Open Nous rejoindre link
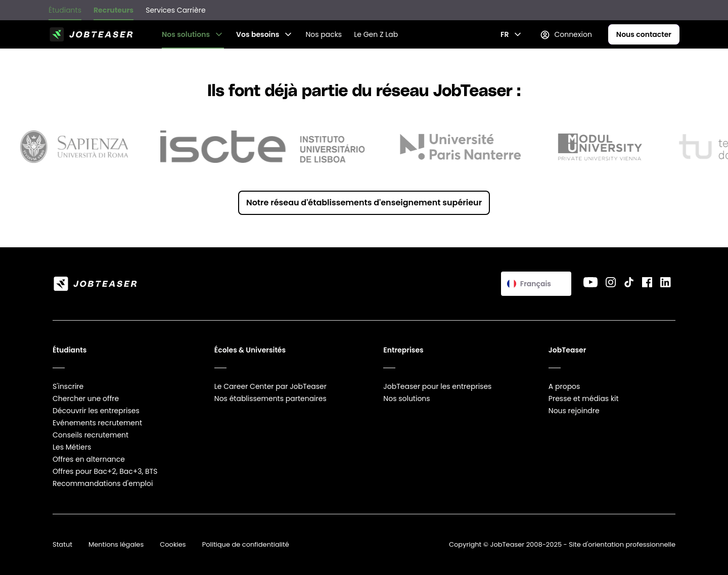This screenshot has width=728, height=575. coord(574,411)
